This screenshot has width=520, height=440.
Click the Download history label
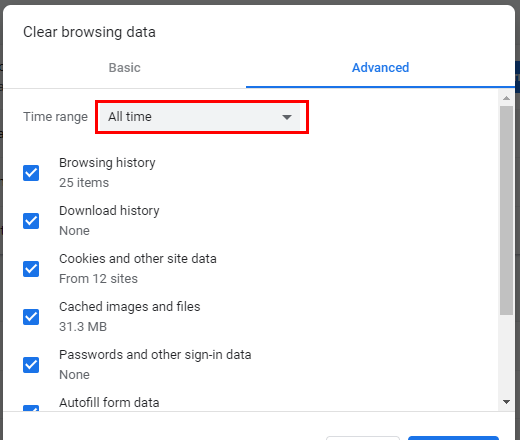109,211
